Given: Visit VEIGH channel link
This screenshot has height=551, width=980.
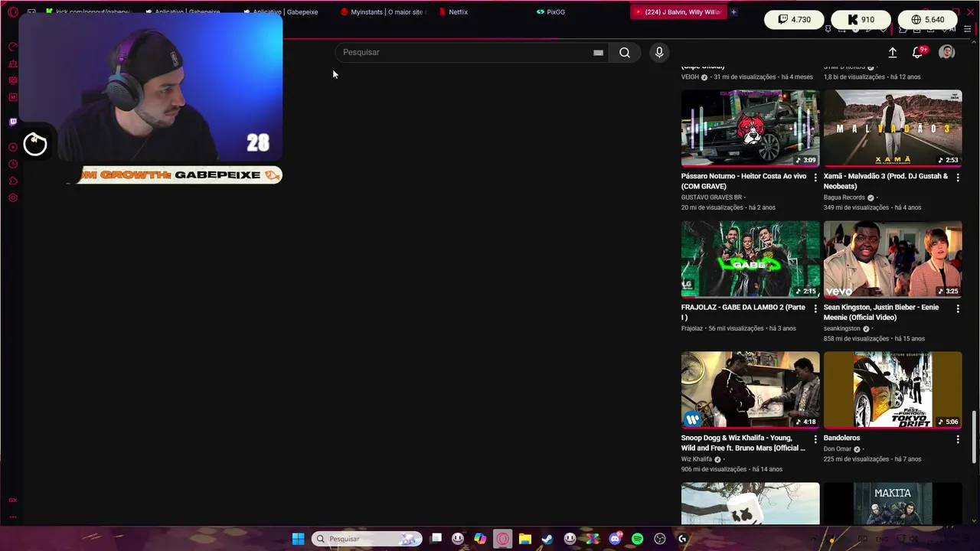Looking at the screenshot, I should tap(689, 77).
